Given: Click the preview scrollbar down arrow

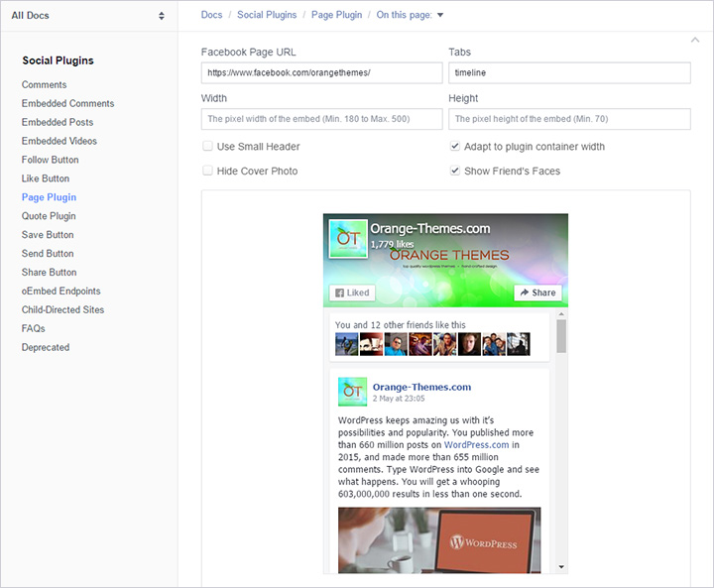Looking at the screenshot, I should tap(561, 567).
